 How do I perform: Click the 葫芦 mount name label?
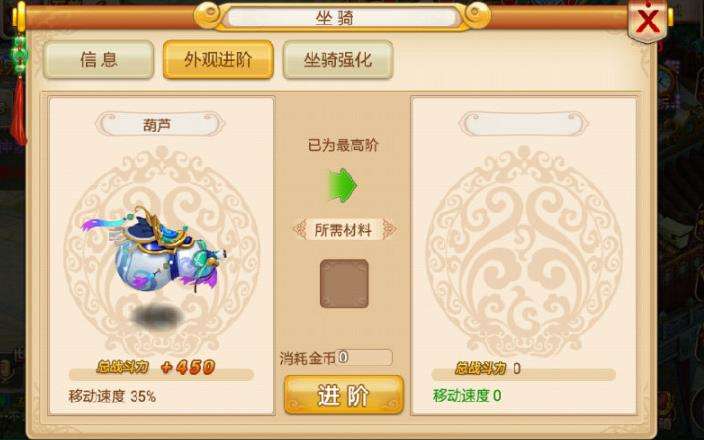click(x=159, y=124)
